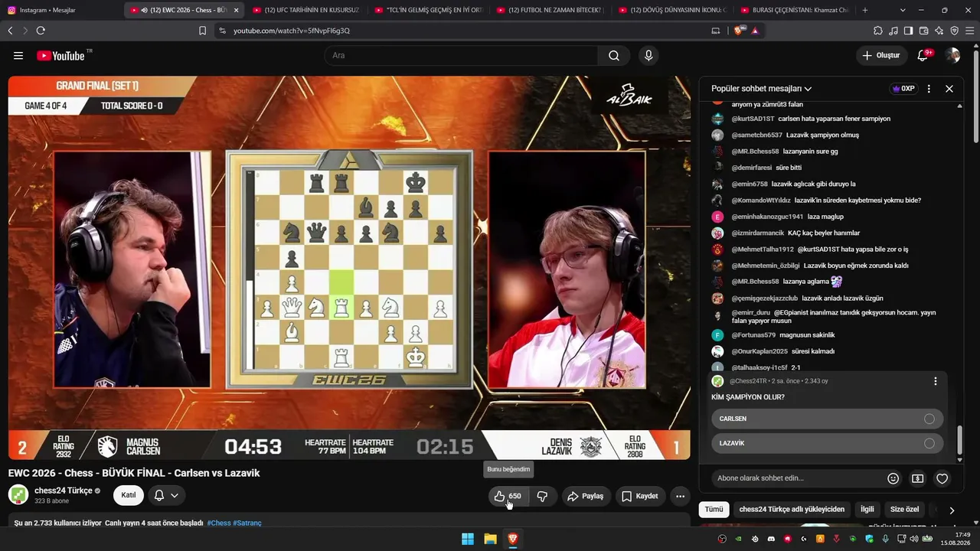
Task: Bookmark this page in the address bar
Action: [202, 31]
